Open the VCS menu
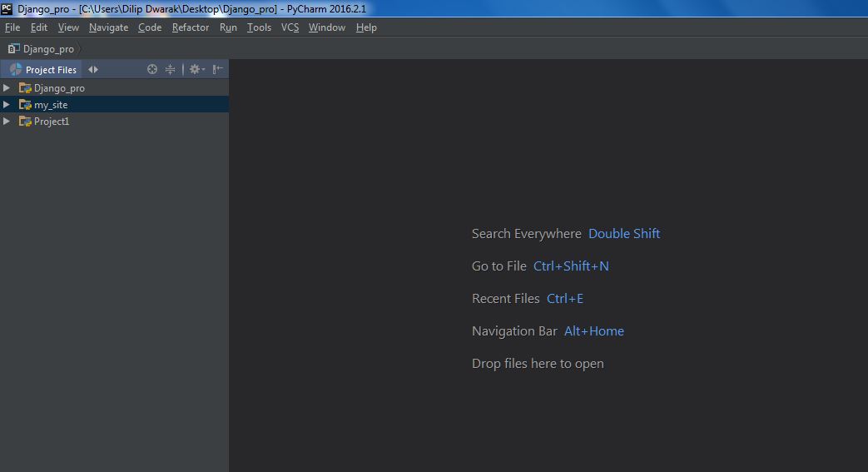This screenshot has height=472, width=868. (290, 27)
